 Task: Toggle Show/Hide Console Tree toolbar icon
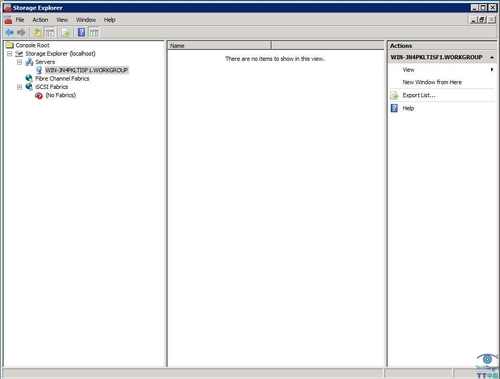[x=50, y=32]
